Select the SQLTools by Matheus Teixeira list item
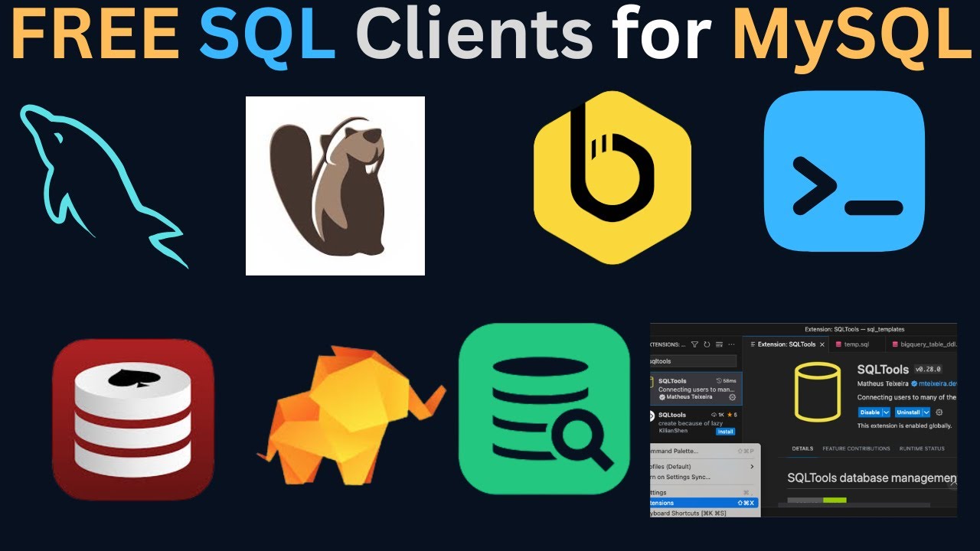 pos(696,389)
